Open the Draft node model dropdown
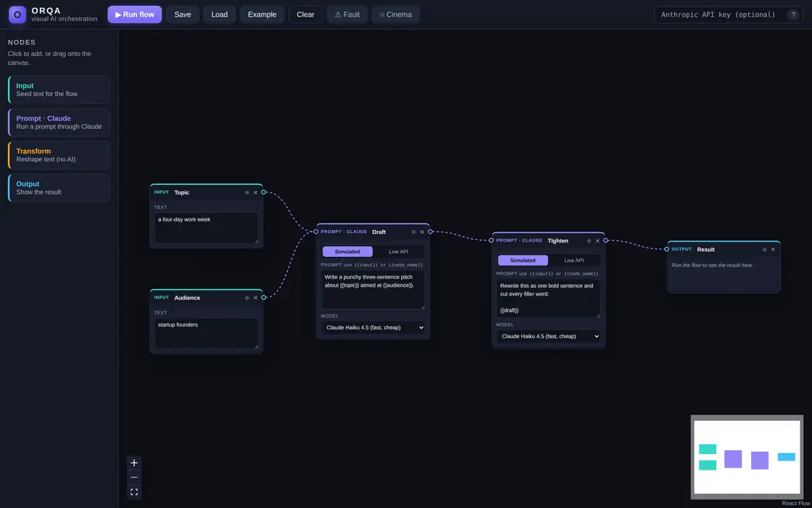 click(x=373, y=327)
